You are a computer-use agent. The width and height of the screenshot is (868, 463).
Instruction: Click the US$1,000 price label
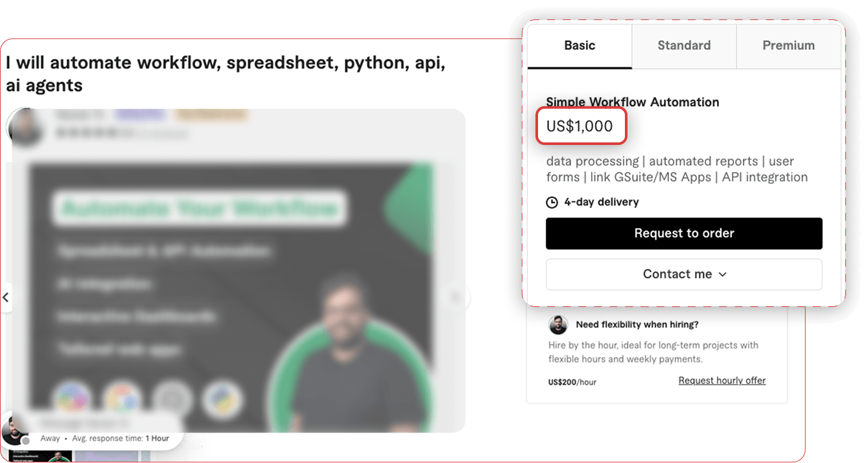580,126
